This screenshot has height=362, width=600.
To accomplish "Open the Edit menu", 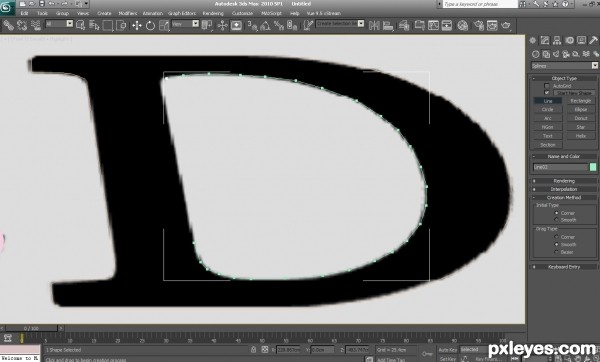I will coord(24,13).
